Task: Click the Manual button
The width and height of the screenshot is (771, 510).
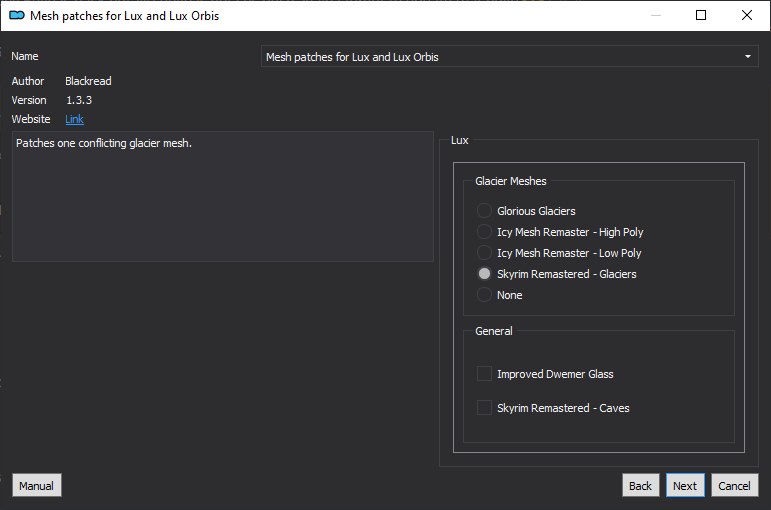Action: (37, 485)
